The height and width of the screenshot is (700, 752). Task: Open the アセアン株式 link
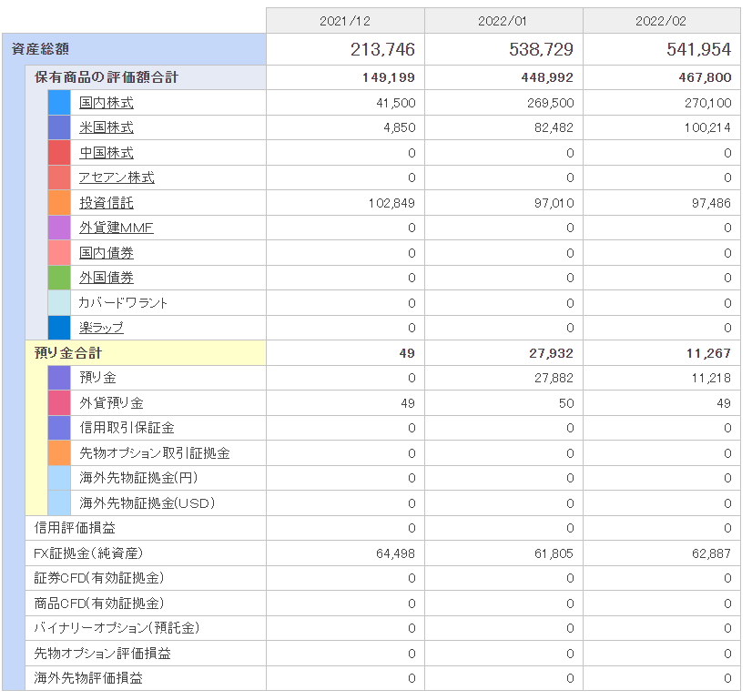click(117, 178)
